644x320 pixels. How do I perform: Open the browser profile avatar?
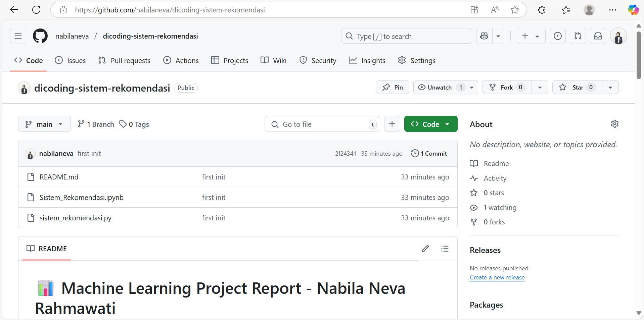point(589,10)
